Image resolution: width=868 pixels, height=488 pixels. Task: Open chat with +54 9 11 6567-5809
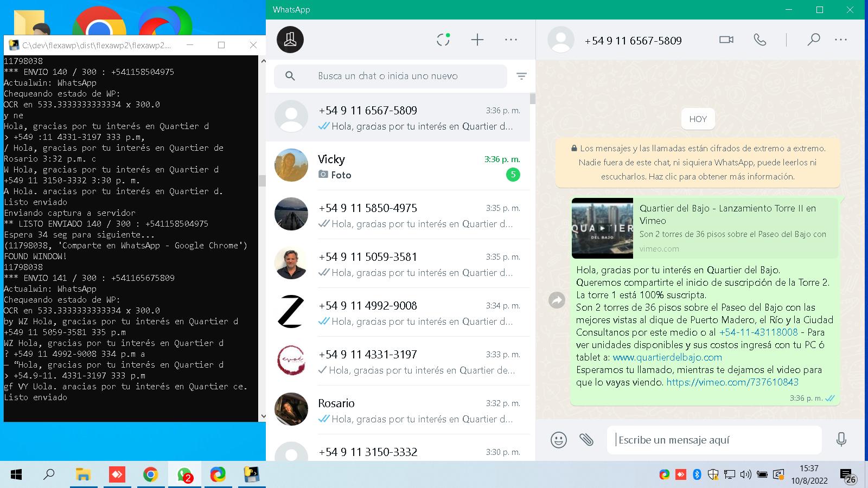click(x=398, y=118)
